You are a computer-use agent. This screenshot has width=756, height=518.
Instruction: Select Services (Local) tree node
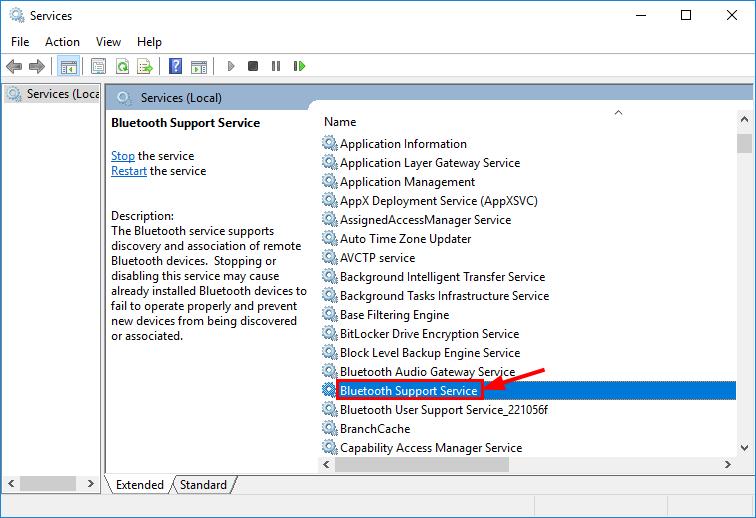tap(53, 94)
